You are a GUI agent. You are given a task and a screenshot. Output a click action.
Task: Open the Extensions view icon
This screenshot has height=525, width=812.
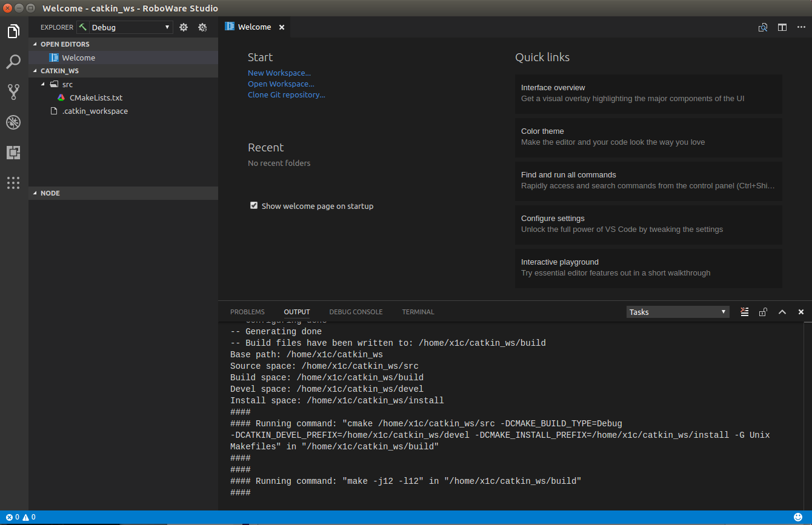pos(13,153)
